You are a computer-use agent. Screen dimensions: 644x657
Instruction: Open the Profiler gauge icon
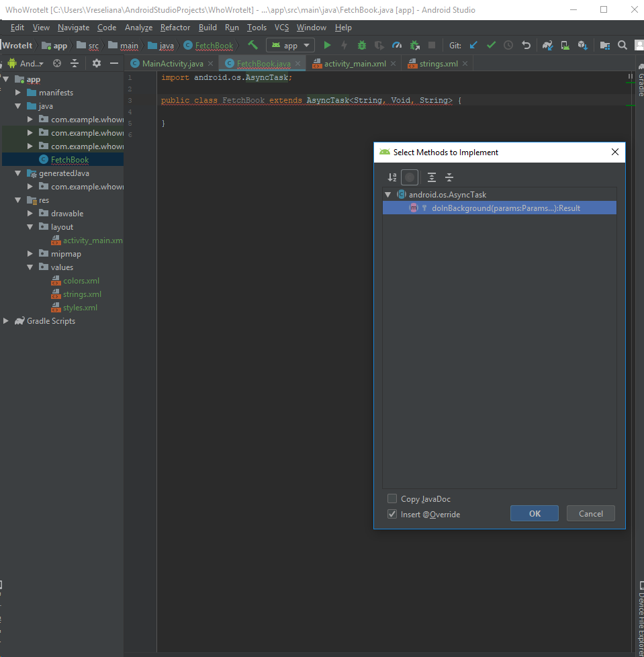[x=396, y=45]
